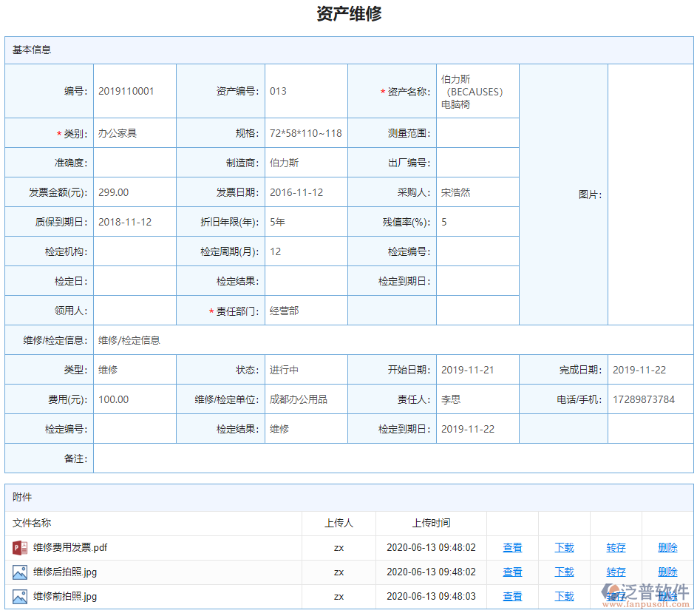Transfer (转存) the 维修后拍照.jpg file
The image size is (697, 616).
point(616,572)
